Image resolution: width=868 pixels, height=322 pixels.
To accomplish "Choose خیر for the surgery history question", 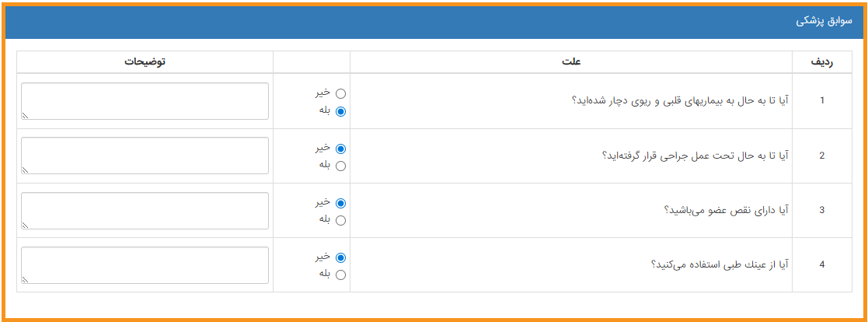I will 340,148.
